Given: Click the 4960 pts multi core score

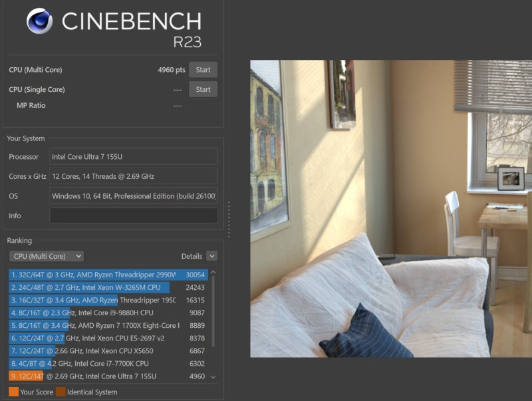Looking at the screenshot, I should (172, 70).
